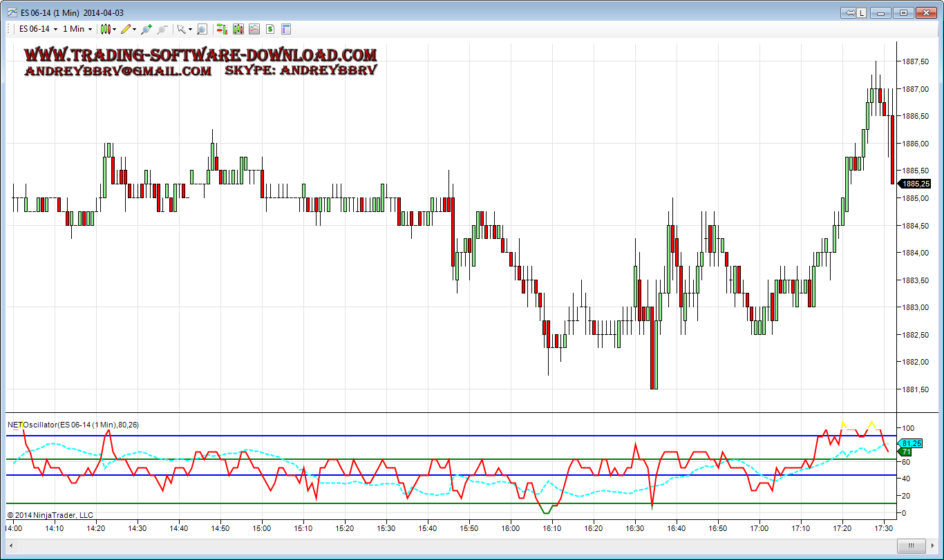
Task: Toggle the window link double-arrow button
Action: [849, 12]
